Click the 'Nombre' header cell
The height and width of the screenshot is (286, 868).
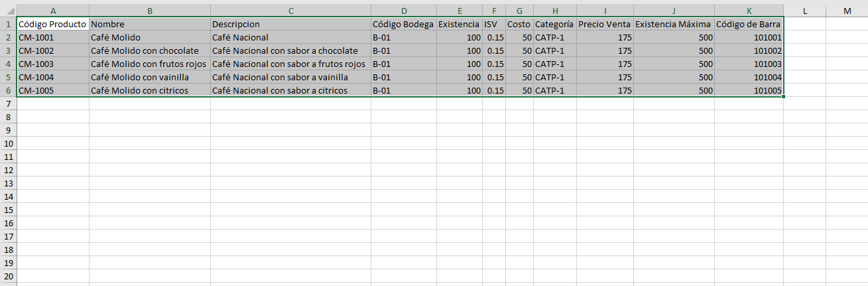point(150,24)
